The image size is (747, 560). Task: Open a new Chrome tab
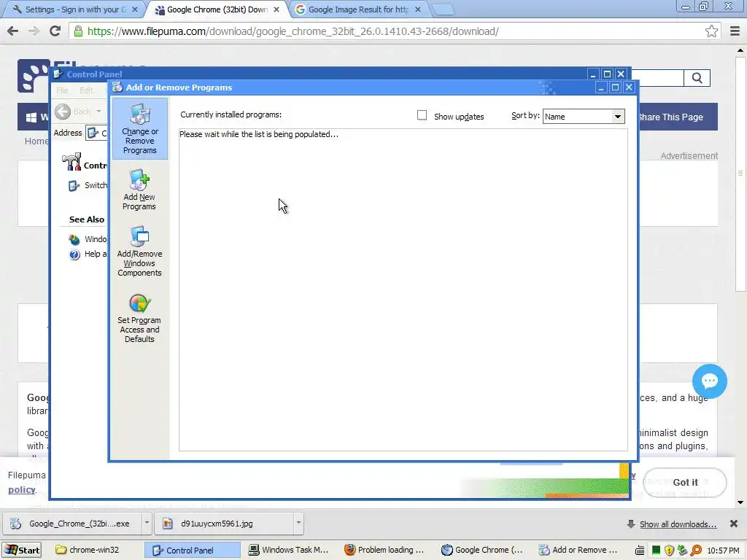pos(443,10)
